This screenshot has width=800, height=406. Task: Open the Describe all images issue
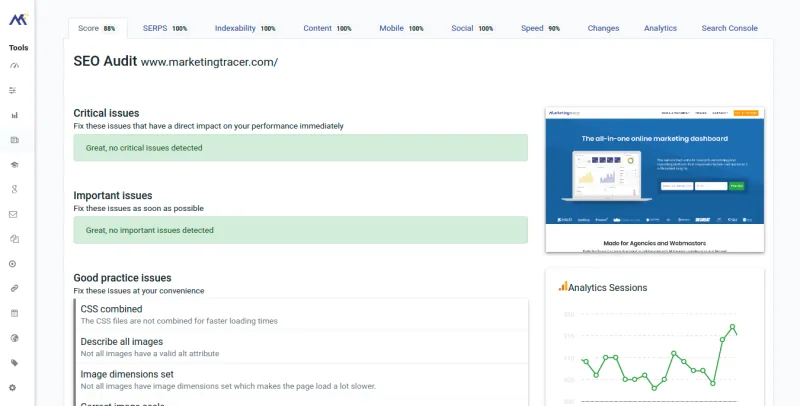pyautogui.click(x=302, y=347)
